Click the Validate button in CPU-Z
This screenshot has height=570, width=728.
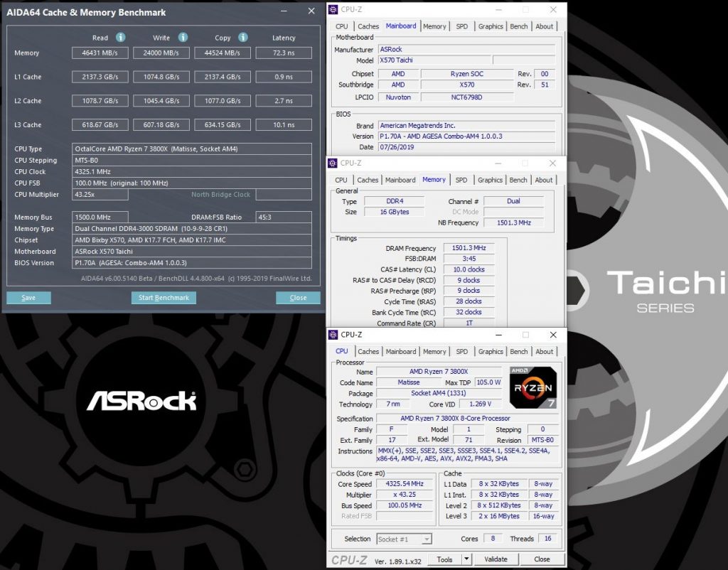click(x=496, y=559)
